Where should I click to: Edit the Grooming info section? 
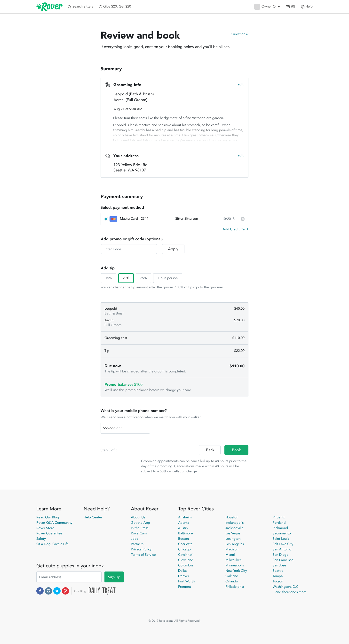[240, 84]
